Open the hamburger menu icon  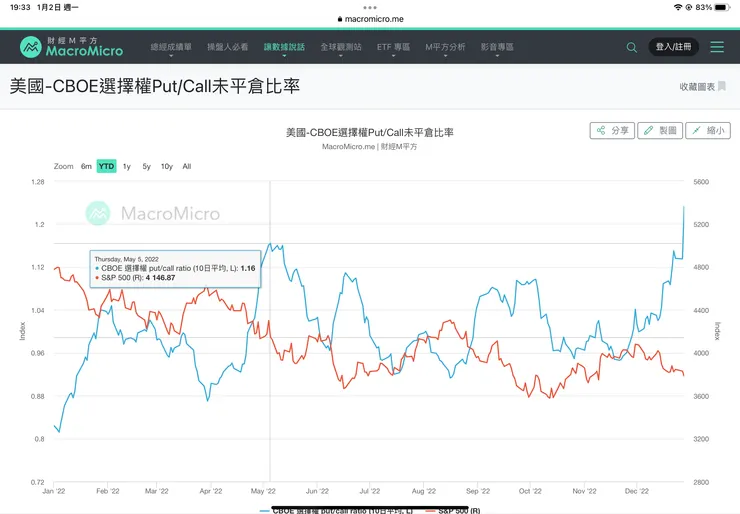(x=717, y=47)
